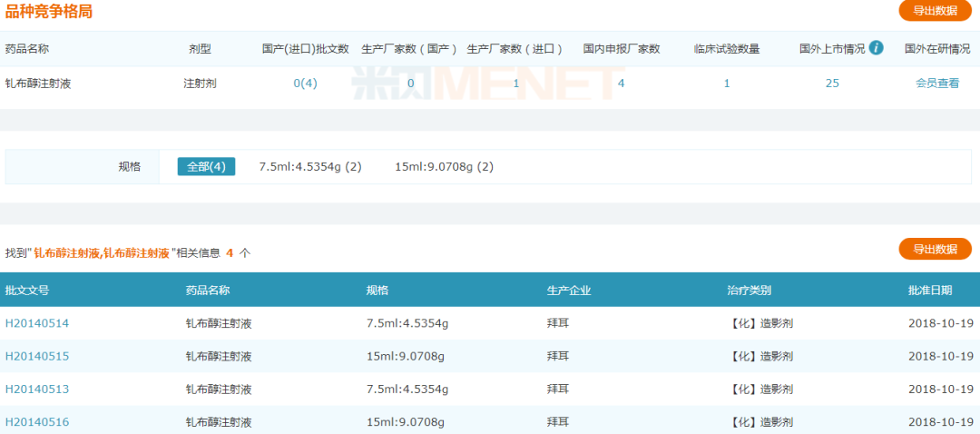Open approval number H20140515
Screen dimensions: 980x434
pos(37,357)
